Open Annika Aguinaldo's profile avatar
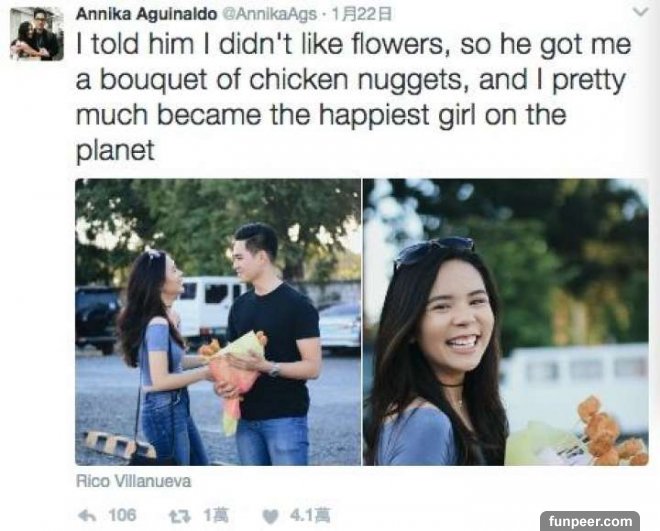The image size is (660, 531). pos(37,34)
